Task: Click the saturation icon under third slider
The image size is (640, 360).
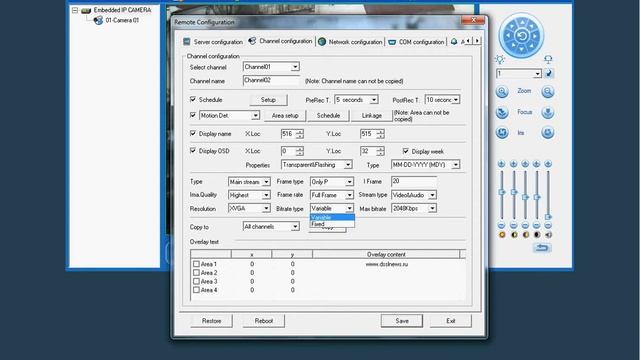Action: click(526, 235)
